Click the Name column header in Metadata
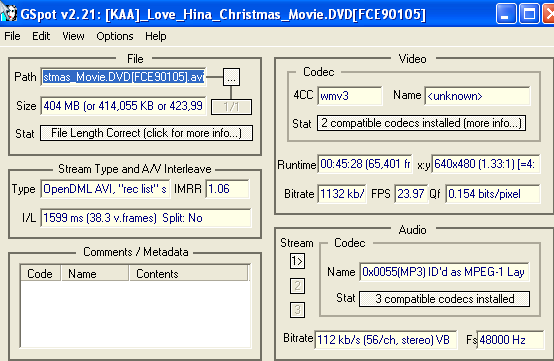Viewport: 554px width, 361px height. click(95, 274)
